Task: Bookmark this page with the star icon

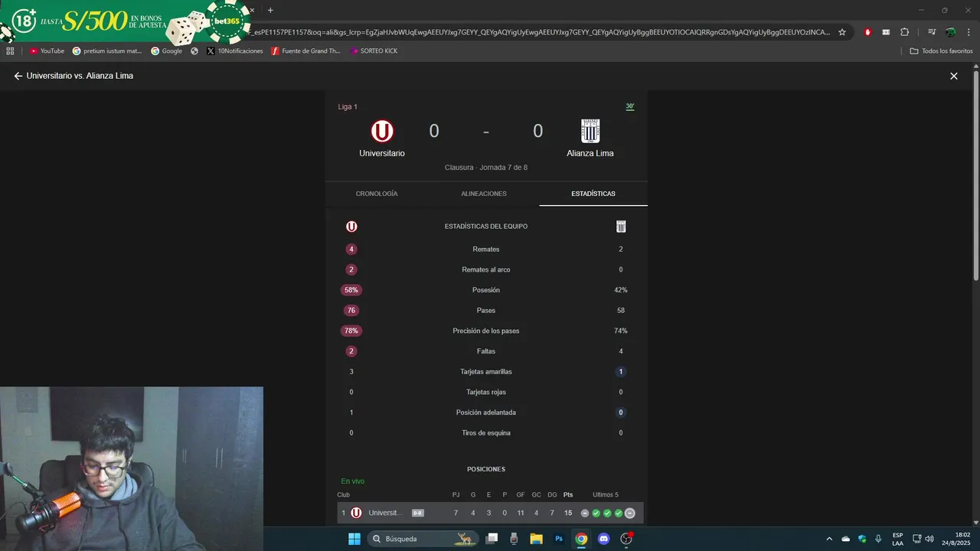Action: tap(842, 32)
